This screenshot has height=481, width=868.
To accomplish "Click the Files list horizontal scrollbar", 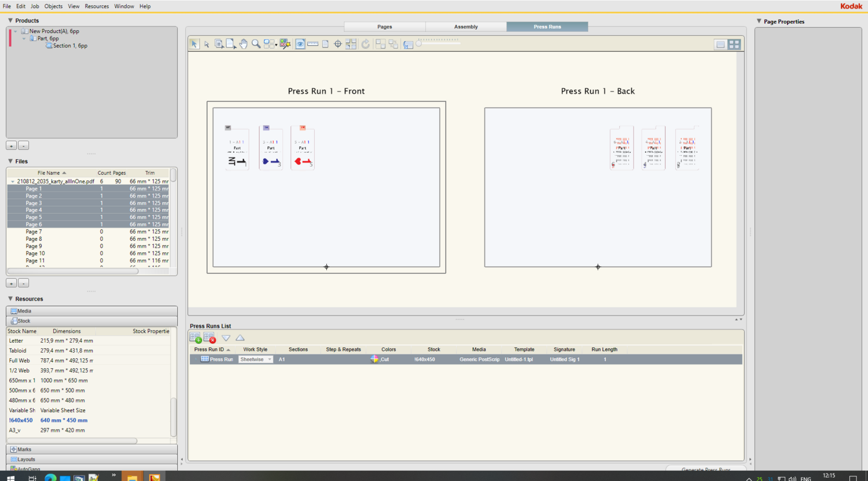I will pos(73,271).
